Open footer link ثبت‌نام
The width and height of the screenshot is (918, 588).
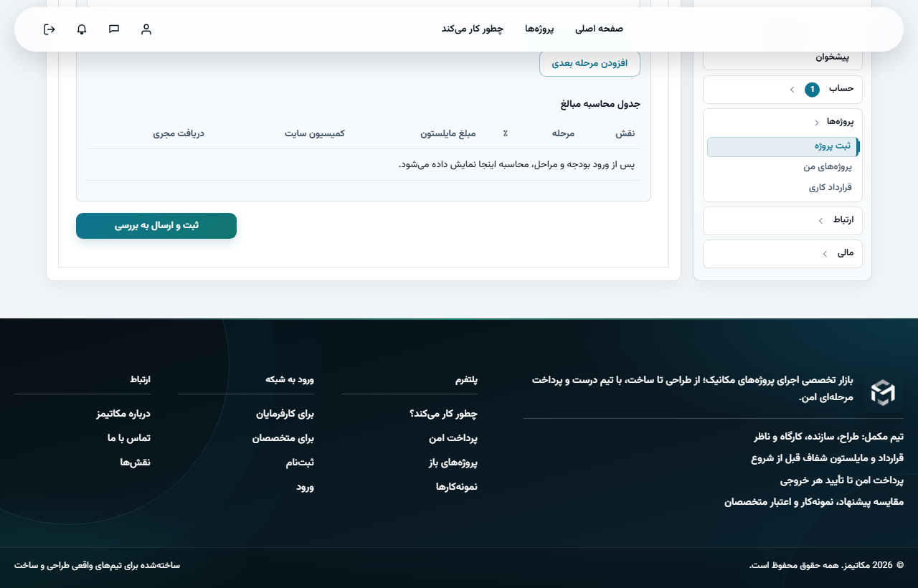tap(300, 463)
